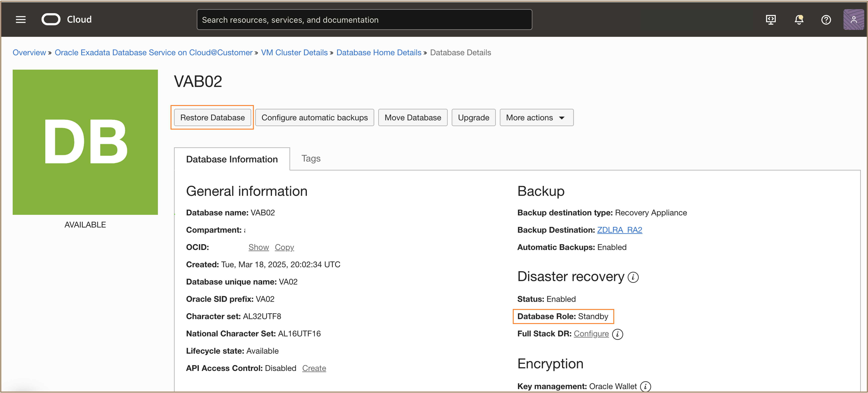Expand the More actions dropdown
868x393 pixels.
click(536, 117)
